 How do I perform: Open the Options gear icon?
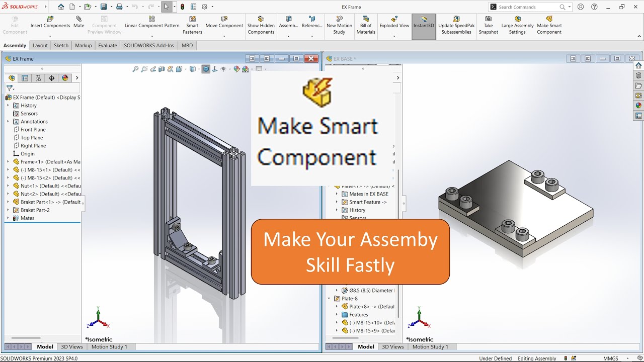click(x=205, y=7)
